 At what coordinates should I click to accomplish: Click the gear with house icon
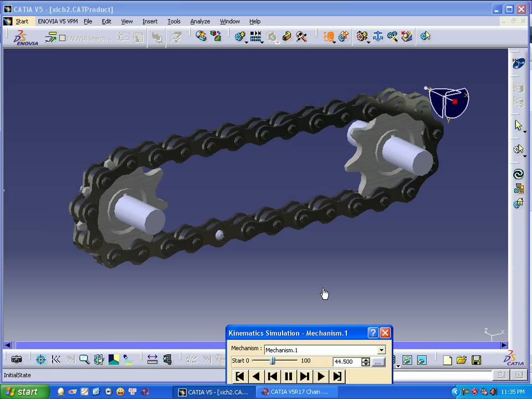[x=519, y=203]
